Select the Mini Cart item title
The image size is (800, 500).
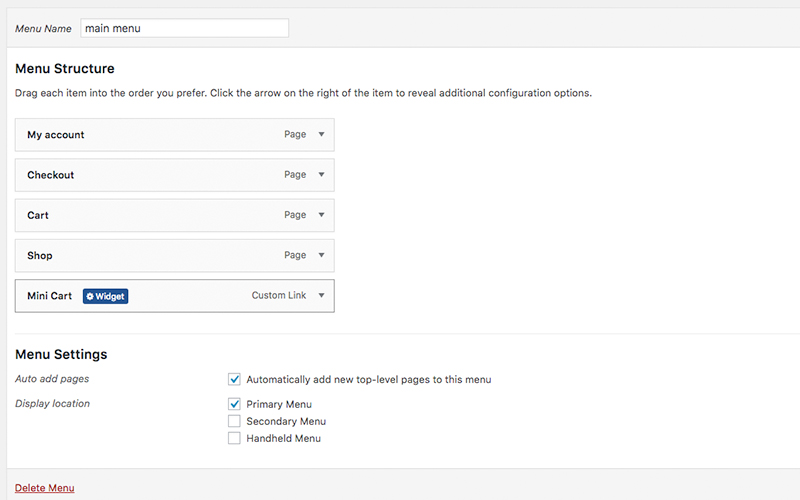49,296
